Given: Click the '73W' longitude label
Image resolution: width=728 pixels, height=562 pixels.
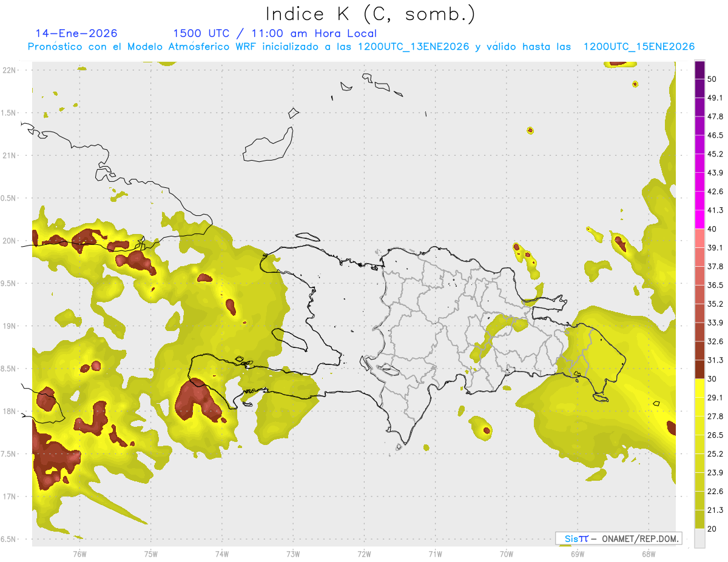Looking at the screenshot, I should coord(293,554).
